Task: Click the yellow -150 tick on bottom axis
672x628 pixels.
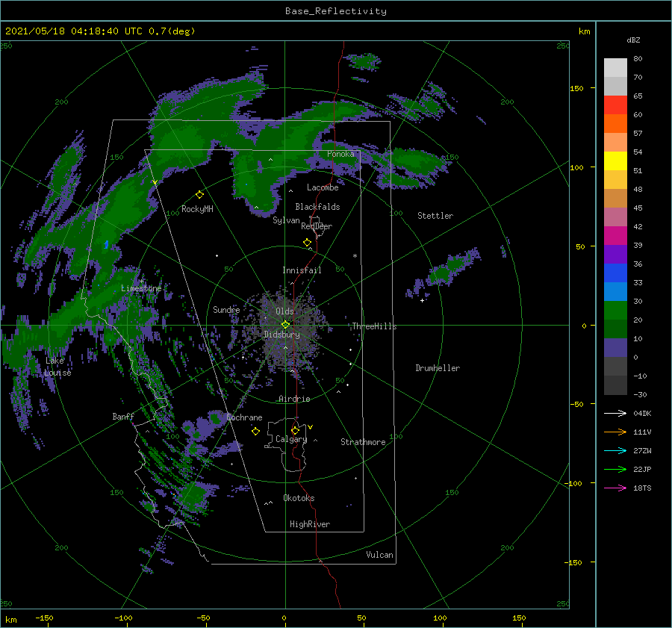Action: point(44,618)
